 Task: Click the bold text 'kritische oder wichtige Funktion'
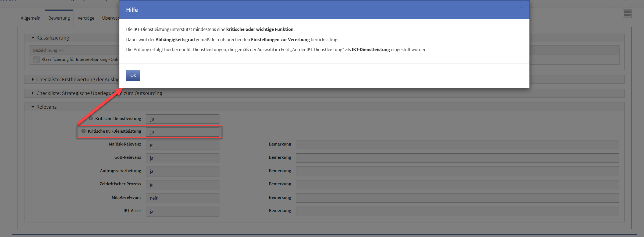pyautogui.click(x=260, y=29)
